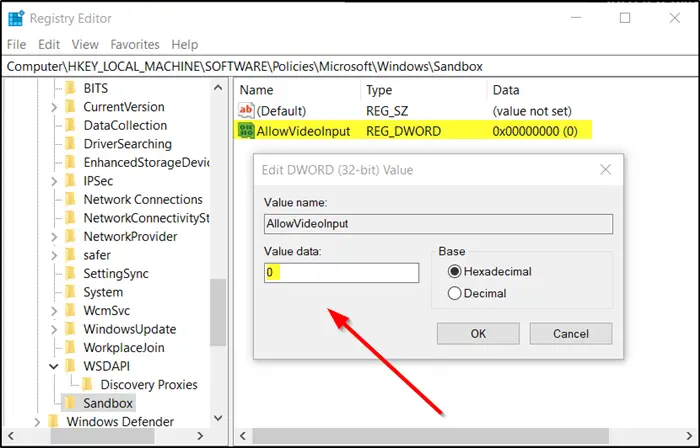Select the DataCollection folder icon

71,125
